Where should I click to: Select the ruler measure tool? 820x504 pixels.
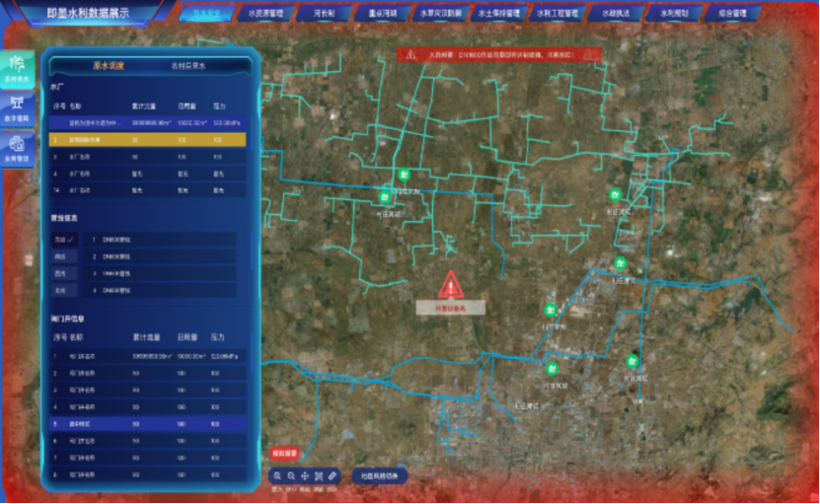tap(333, 475)
